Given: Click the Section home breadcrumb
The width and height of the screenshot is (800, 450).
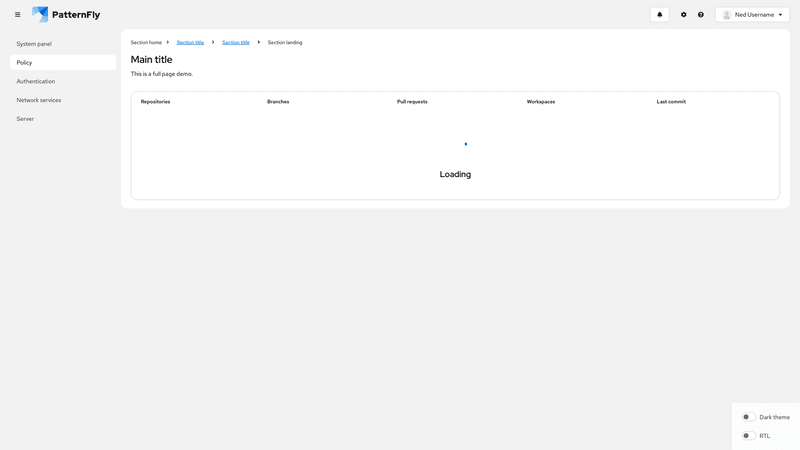Looking at the screenshot, I should (146, 42).
